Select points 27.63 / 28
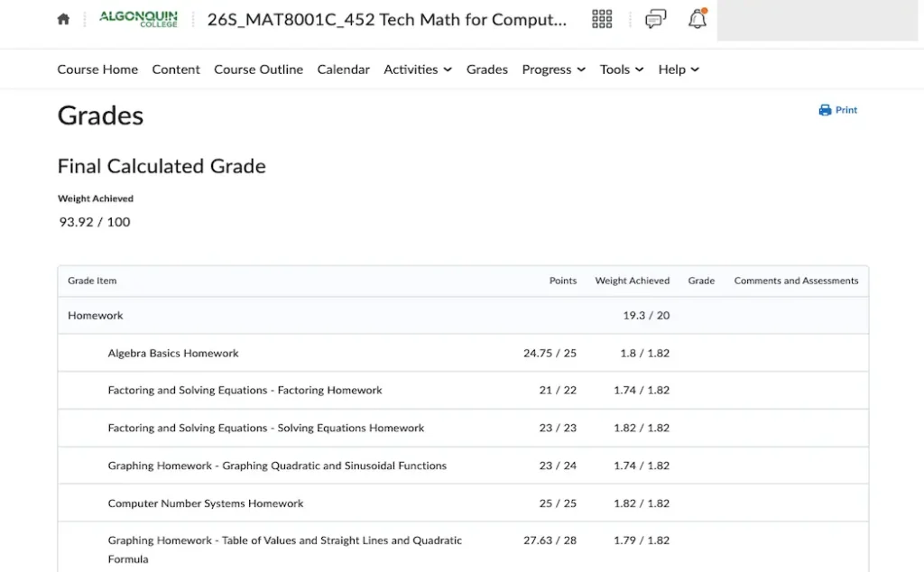This screenshot has height=572, width=924. 550,540
